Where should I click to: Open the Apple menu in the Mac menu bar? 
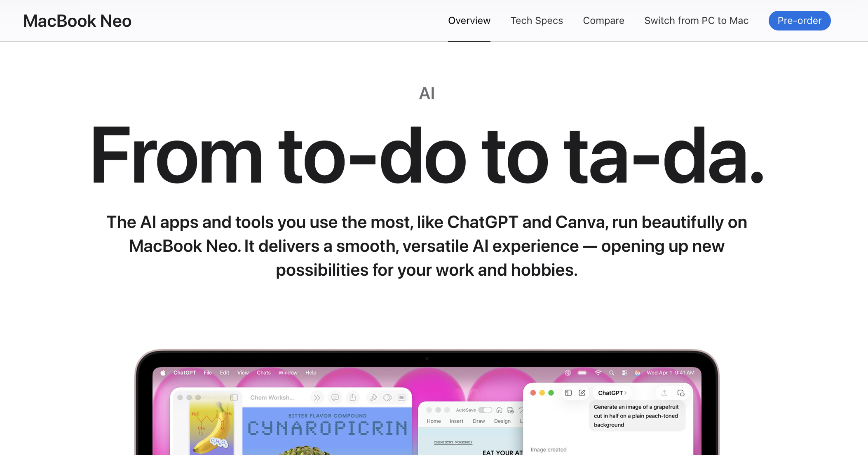(163, 373)
